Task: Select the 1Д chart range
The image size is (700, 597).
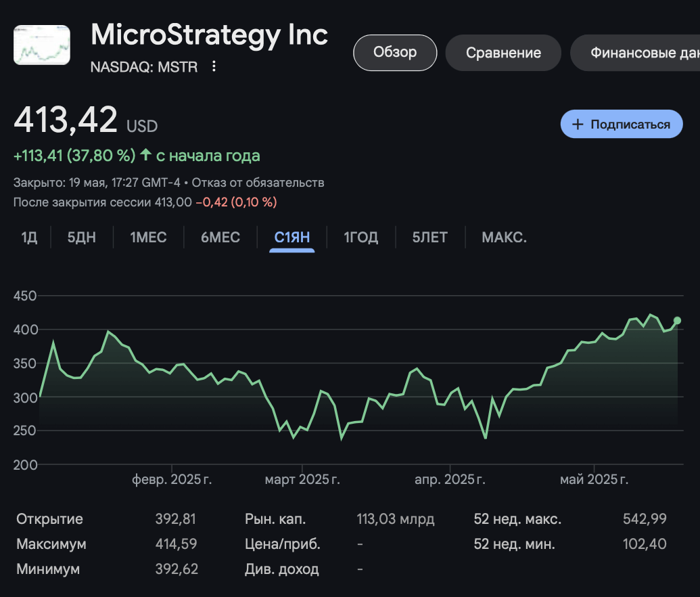Action: pos(29,238)
